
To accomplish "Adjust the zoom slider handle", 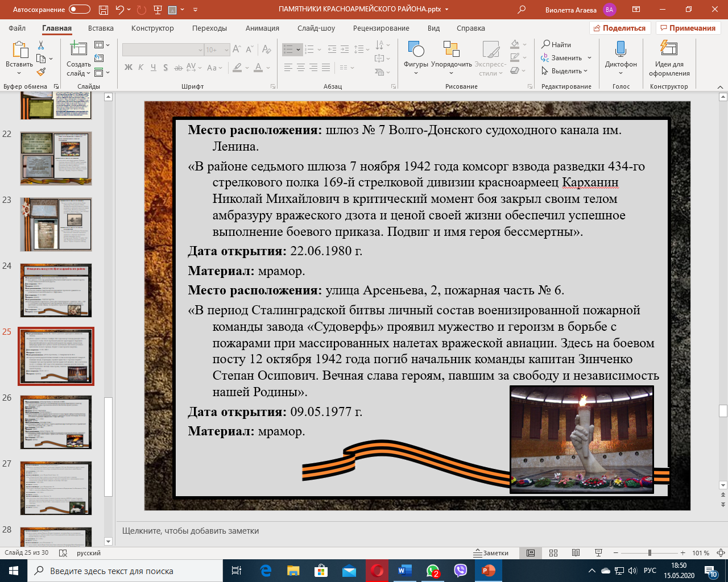I will 650,553.
